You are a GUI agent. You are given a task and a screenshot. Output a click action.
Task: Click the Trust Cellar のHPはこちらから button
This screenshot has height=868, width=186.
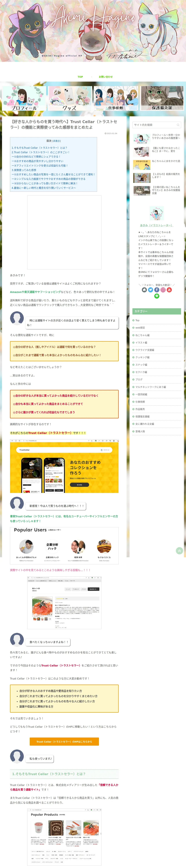[64, 742]
